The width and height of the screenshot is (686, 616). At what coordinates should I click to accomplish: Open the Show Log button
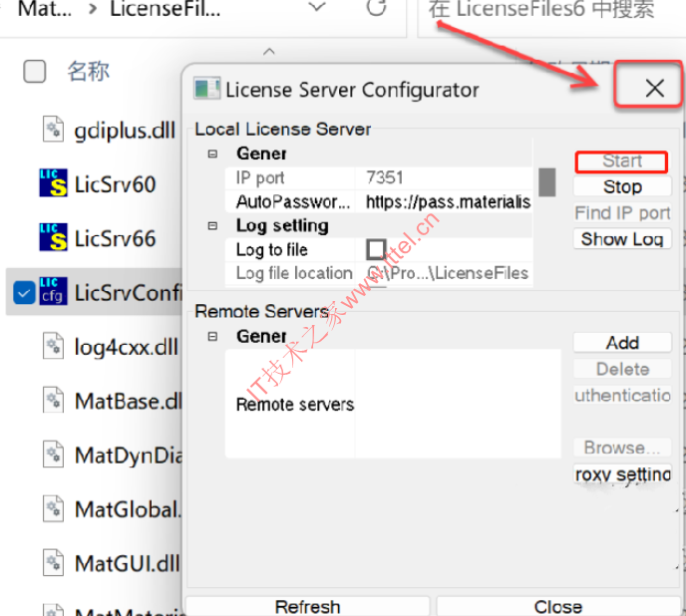pyautogui.click(x=622, y=239)
